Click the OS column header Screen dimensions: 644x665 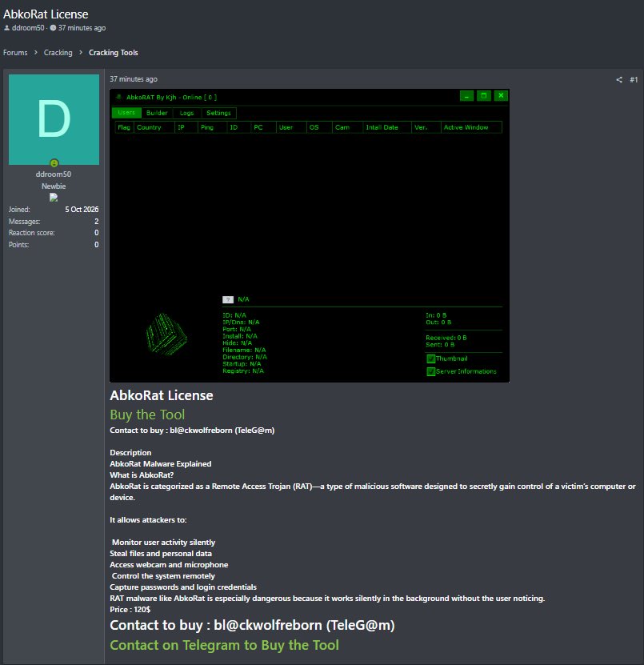[x=319, y=127]
